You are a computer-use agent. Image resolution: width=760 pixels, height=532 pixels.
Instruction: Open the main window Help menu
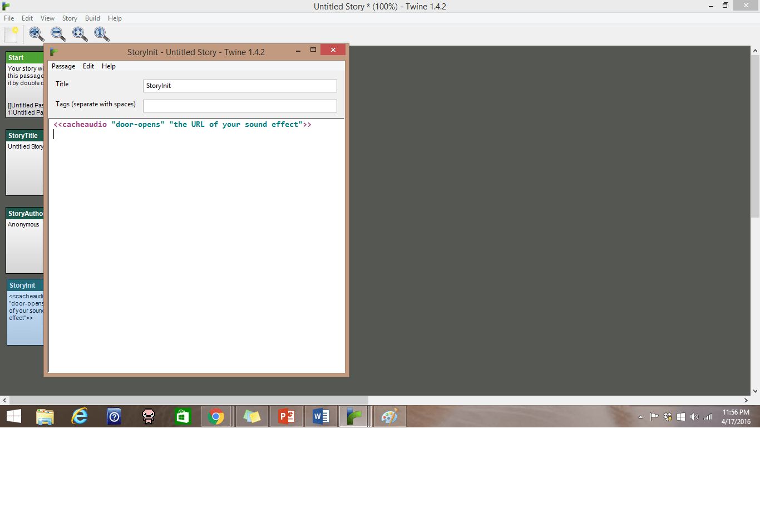tap(115, 18)
